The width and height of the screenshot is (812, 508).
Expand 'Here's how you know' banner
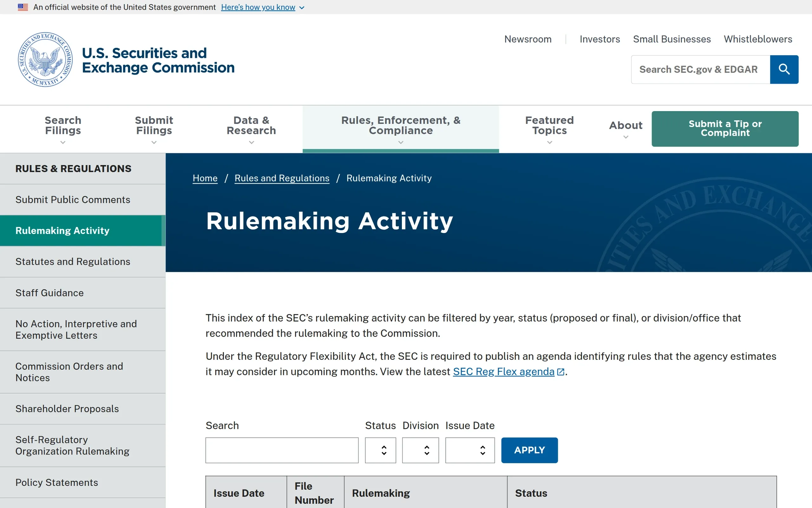coord(262,7)
